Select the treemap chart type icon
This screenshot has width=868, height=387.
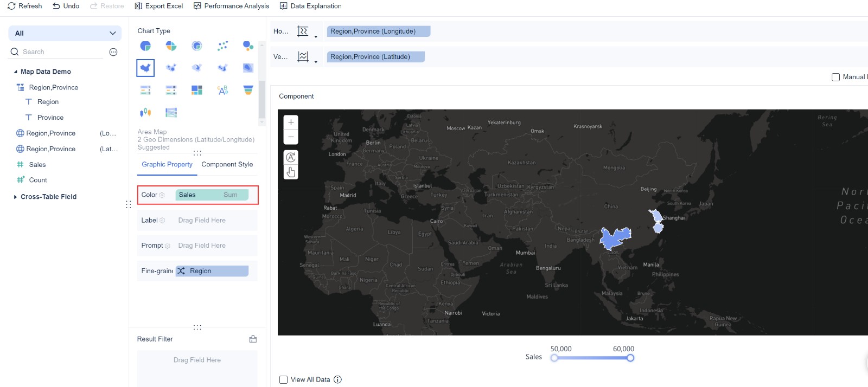(x=197, y=90)
